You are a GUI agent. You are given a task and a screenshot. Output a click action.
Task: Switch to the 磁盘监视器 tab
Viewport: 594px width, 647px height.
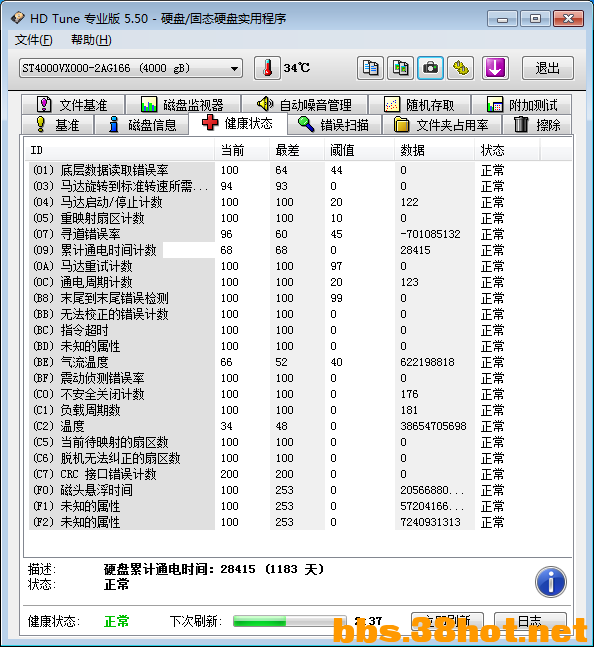click(x=183, y=104)
